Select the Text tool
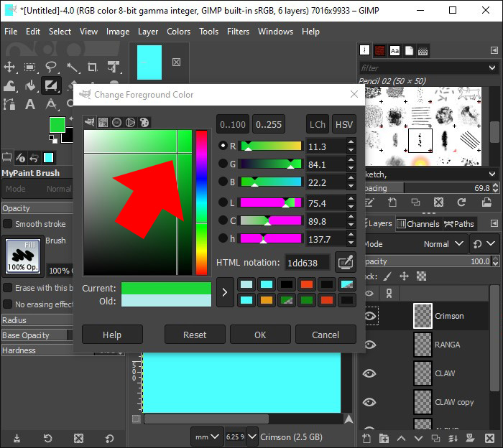Screen dimensions: 503x448 pyautogui.click(x=30, y=104)
